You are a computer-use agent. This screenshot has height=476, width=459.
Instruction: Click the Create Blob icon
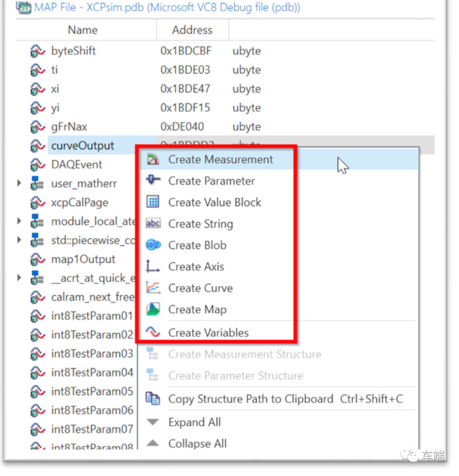(x=153, y=245)
